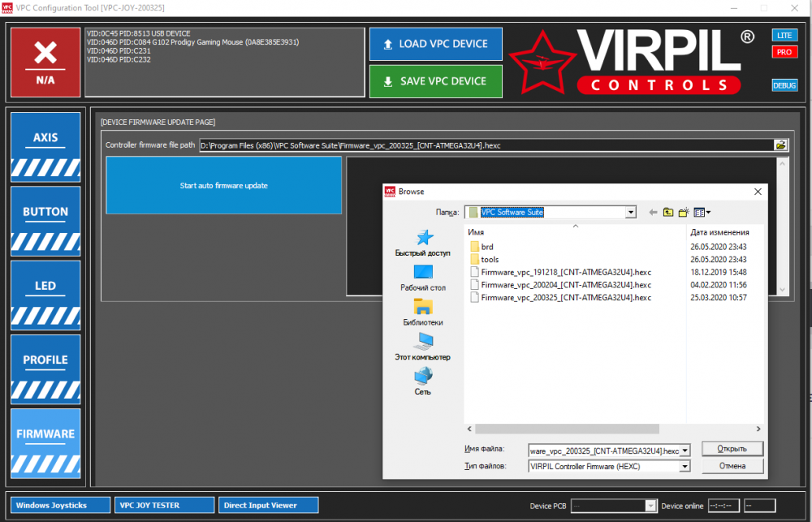This screenshot has width=812, height=522.
Task: Open the view menu icon in Browse dialog
Action: (x=702, y=213)
